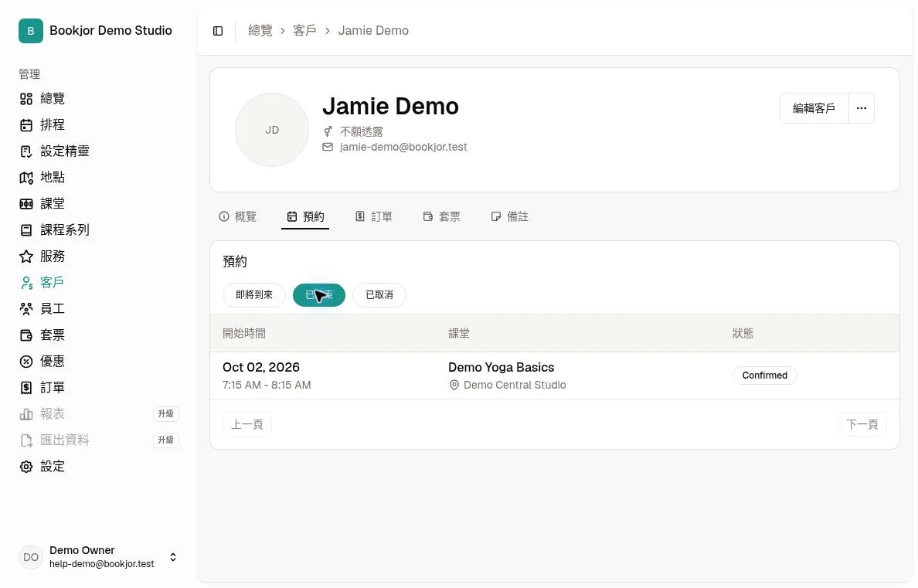Open 設定 gear icon in sidebar

tap(25, 467)
